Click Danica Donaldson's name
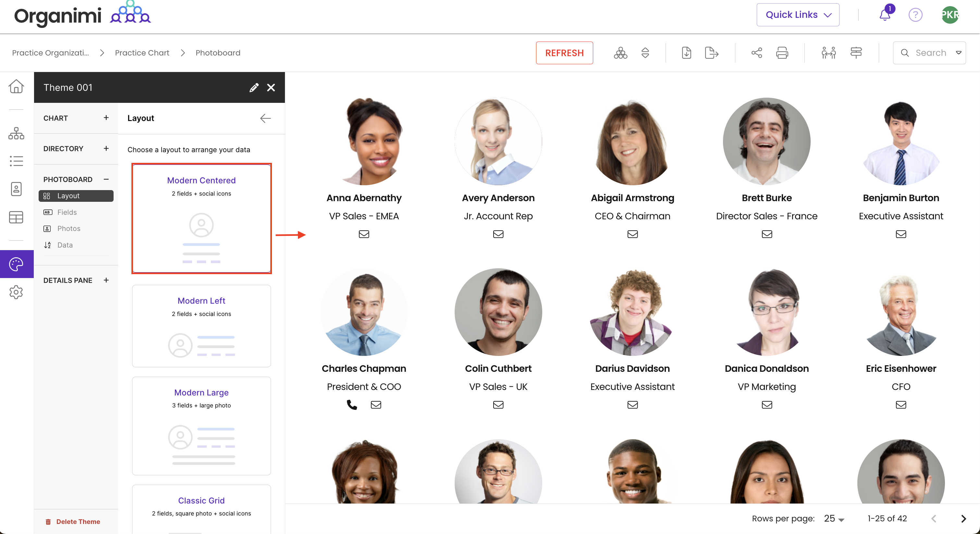This screenshot has width=980, height=534. pos(766,369)
